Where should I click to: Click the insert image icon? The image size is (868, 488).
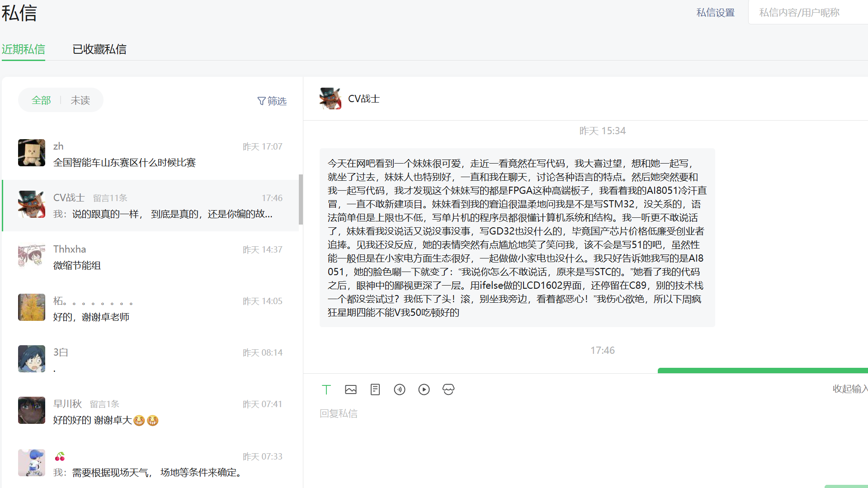pyautogui.click(x=351, y=389)
